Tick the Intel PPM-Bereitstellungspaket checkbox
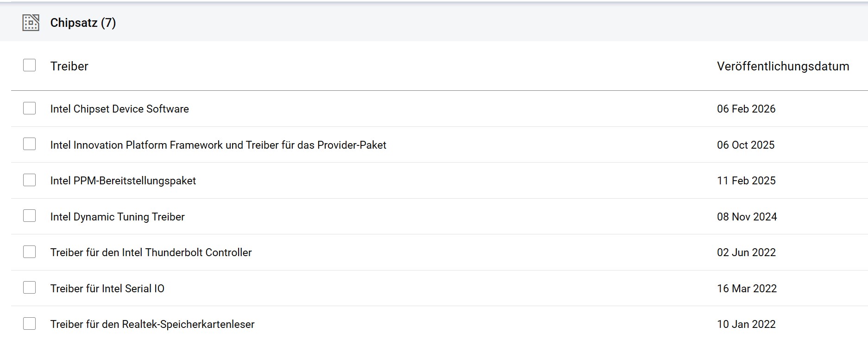This screenshot has width=868, height=352. [x=29, y=180]
